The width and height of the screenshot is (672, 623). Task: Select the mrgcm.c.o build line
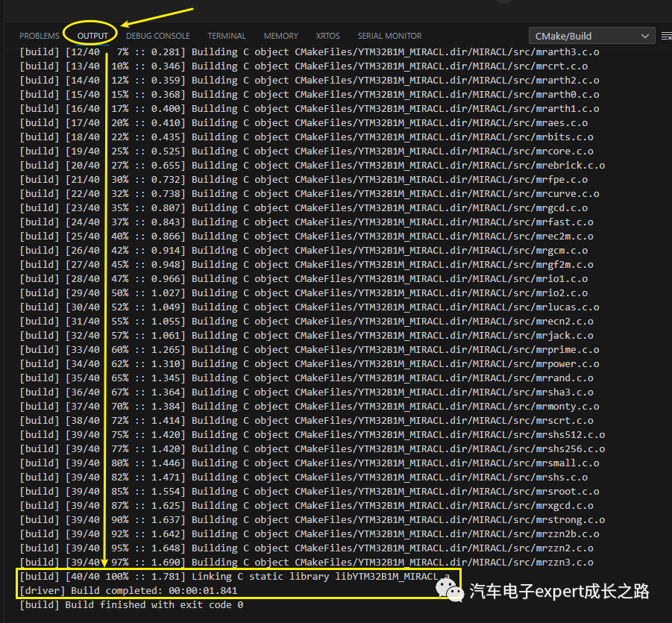coord(304,251)
